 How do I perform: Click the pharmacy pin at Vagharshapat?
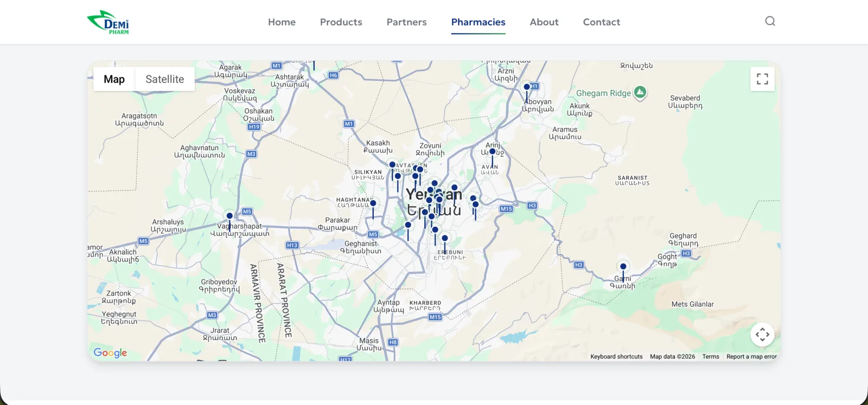coord(229,216)
